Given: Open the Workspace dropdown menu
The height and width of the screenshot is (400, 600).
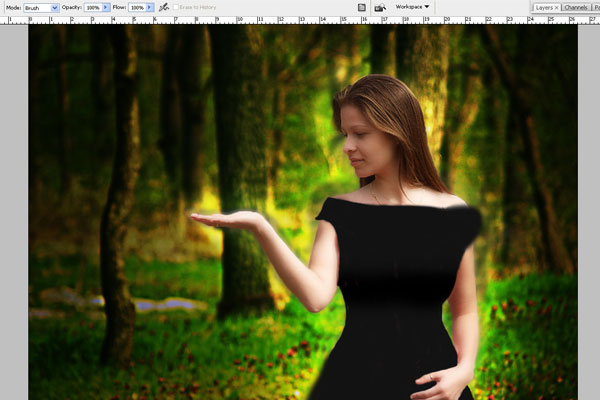Looking at the screenshot, I should [412, 7].
